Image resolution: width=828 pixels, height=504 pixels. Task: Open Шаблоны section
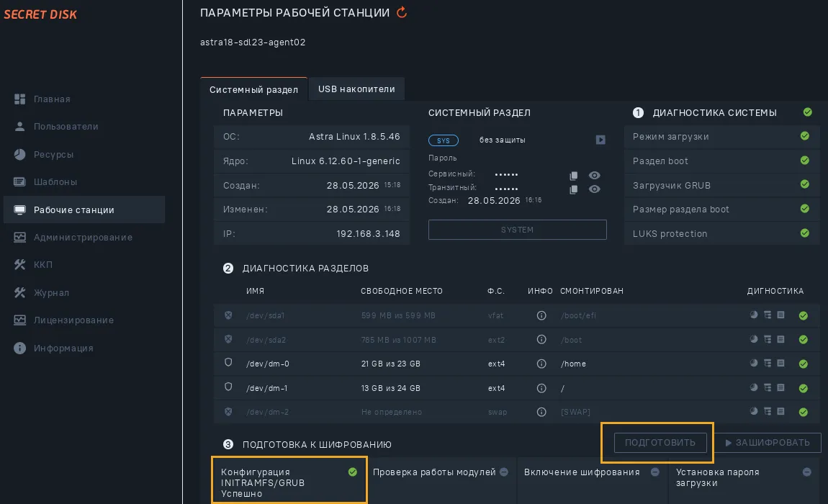pyautogui.click(x=46, y=181)
